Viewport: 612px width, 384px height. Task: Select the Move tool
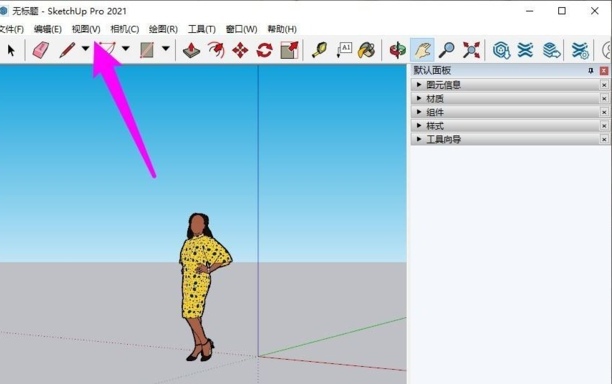tap(240, 50)
